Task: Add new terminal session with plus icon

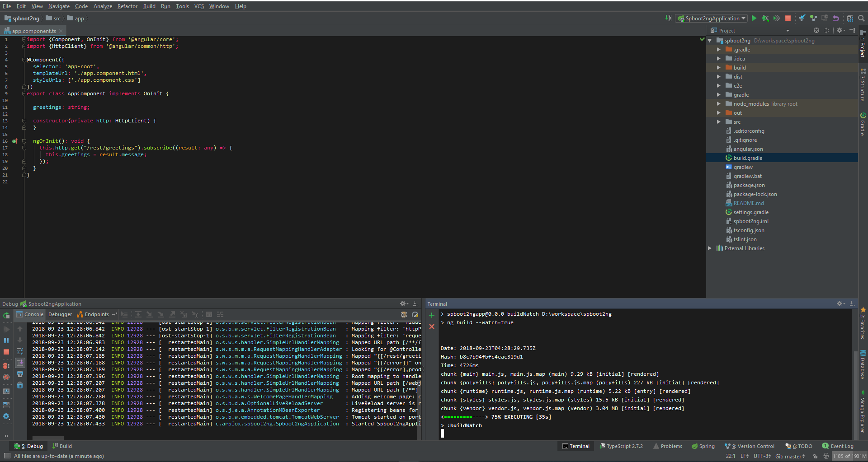Action: click(x=432, y=315)
